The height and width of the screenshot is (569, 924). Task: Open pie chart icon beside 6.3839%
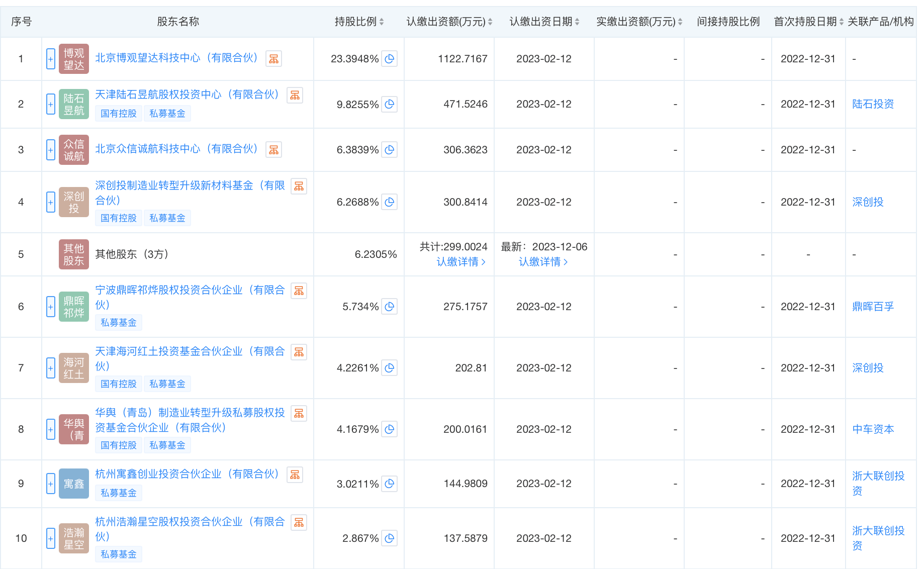tap(389, 150)
